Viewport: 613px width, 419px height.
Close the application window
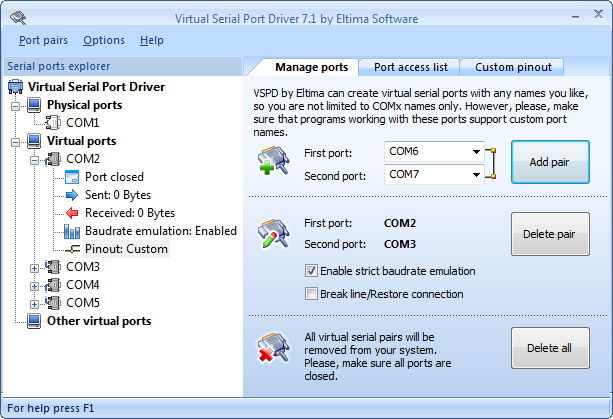598,14
